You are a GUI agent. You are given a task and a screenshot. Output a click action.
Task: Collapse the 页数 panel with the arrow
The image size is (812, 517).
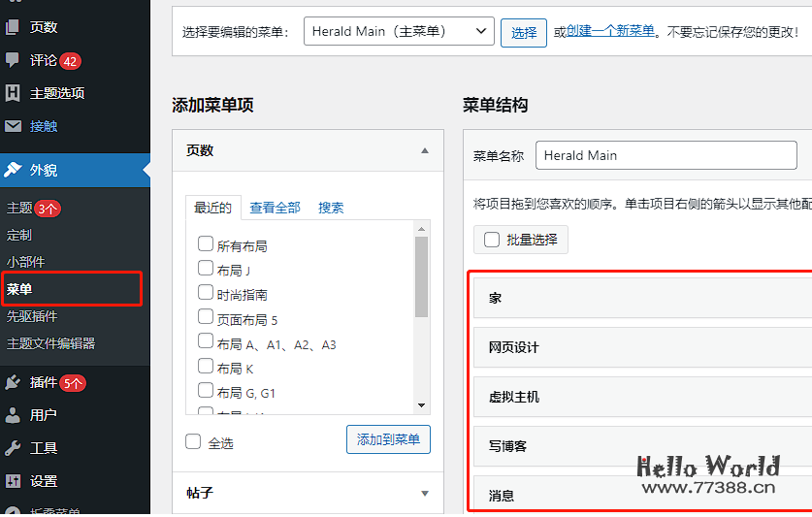click(425, 150)
